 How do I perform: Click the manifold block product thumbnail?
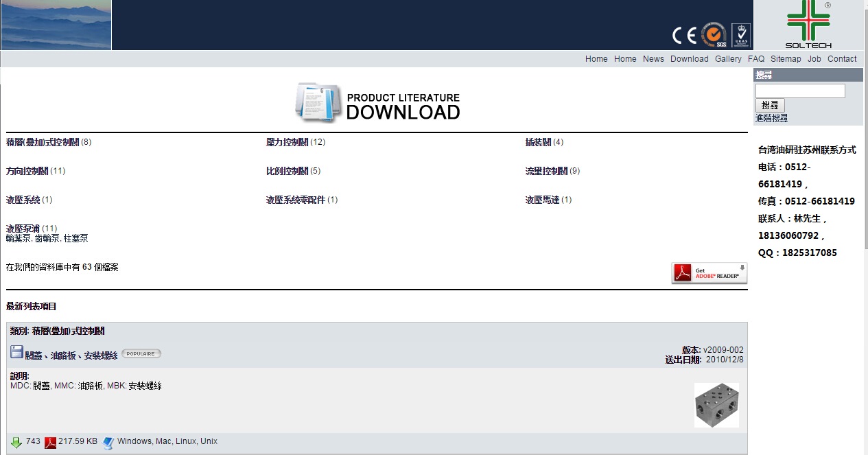(716, 405)
